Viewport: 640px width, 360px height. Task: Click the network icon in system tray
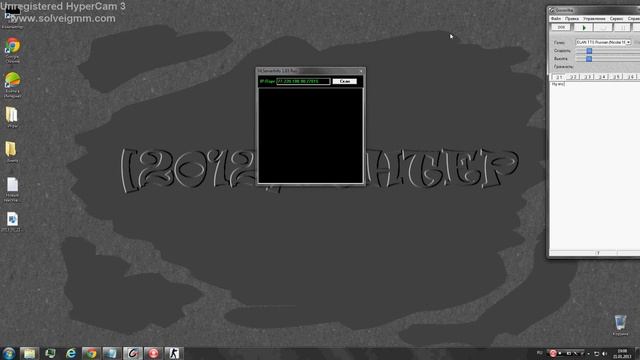(x=596, y=353)
